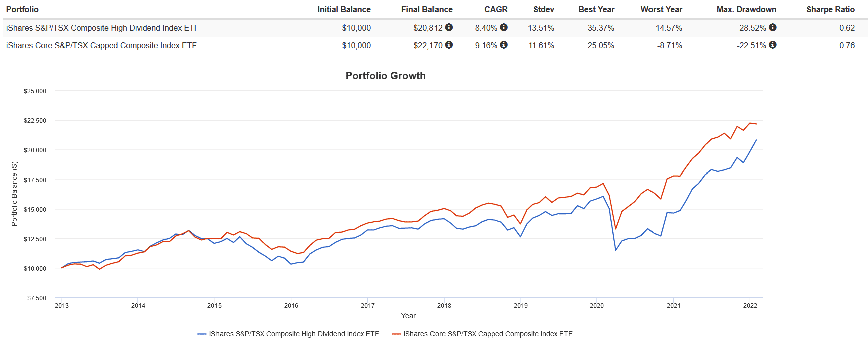The height and width of the screenshot is (345, 868).
Task: Open info icon next to -22.51% drawdown
Action: 773,45
